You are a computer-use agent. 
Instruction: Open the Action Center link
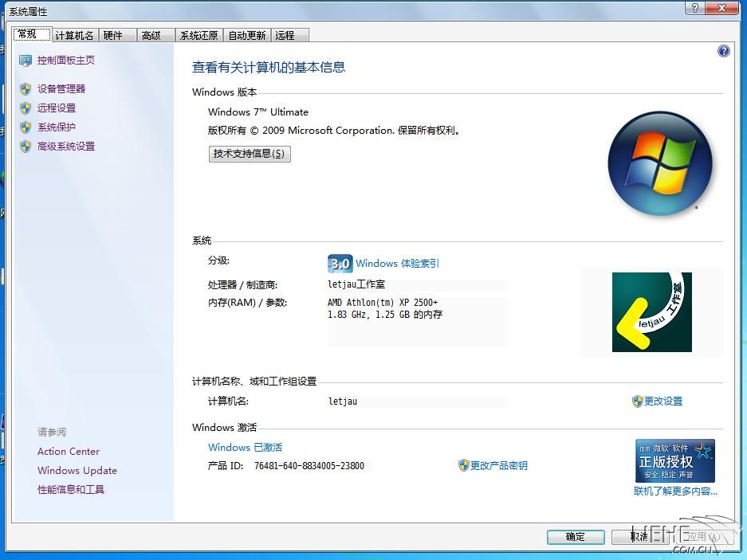click(69, 452)
